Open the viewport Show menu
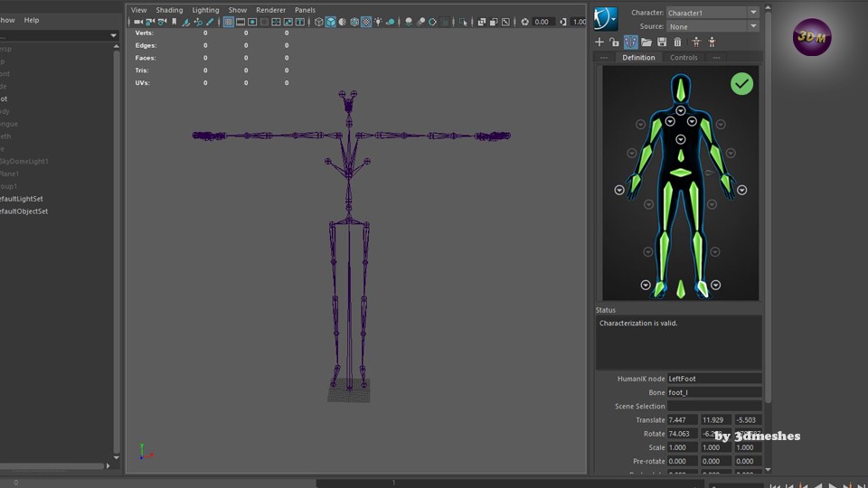The width and height of the screenshot is (868, 488). [238, 10]
